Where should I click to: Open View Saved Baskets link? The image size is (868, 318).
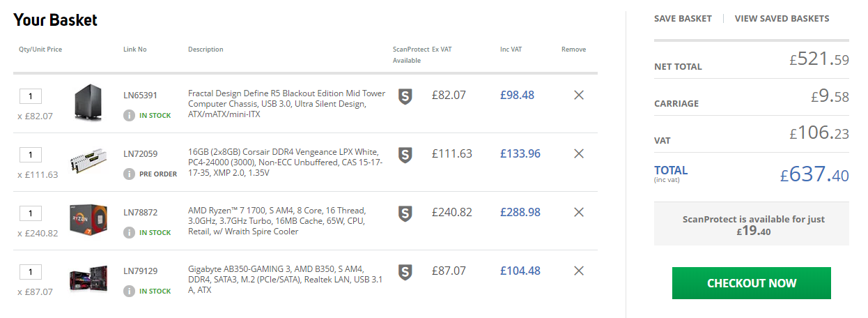(782, 19)
